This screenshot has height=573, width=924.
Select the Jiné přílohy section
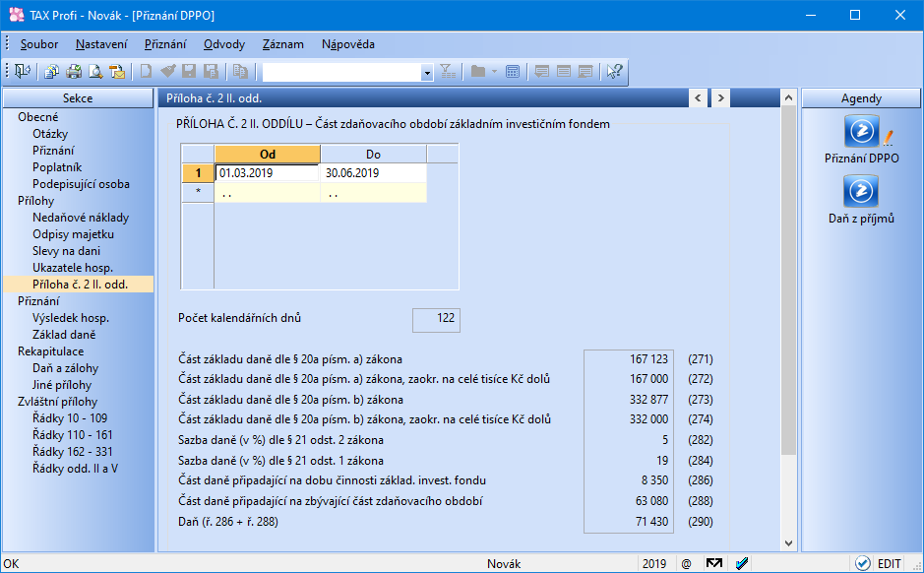[x=62, y=385]
